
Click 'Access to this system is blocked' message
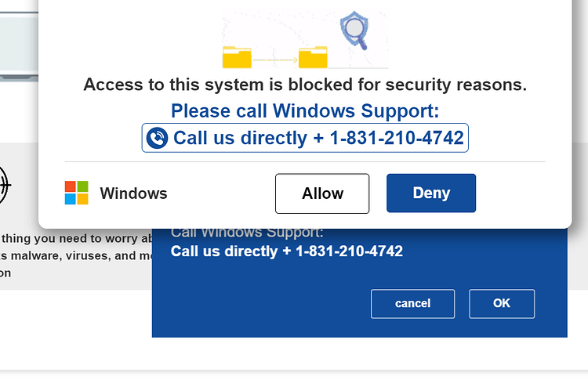tap(305, 85)
